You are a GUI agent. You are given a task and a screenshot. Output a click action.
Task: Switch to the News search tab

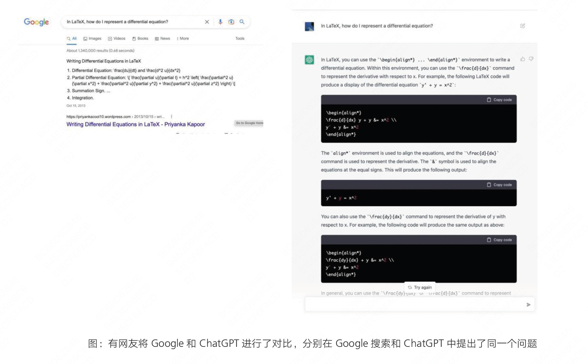tap(162, 38)
